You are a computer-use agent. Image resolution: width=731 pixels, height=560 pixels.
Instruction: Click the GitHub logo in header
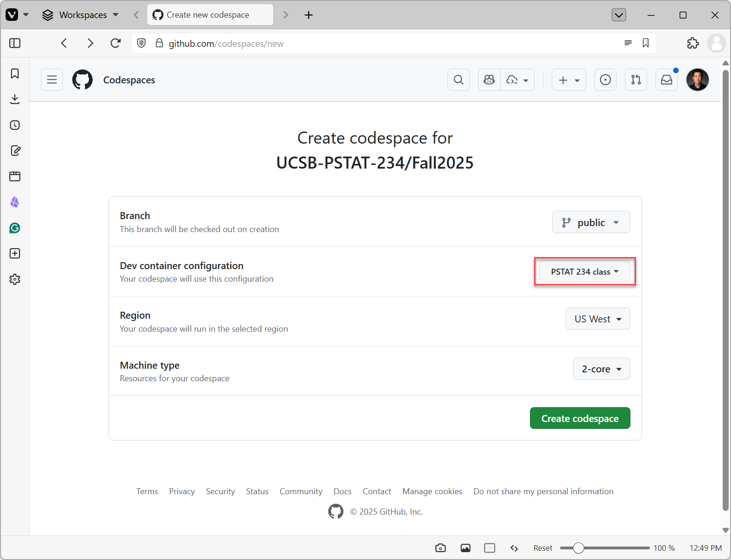82,80
